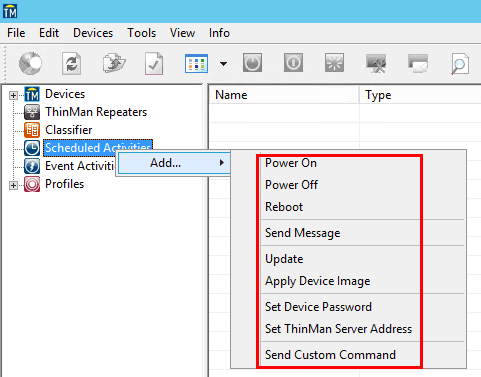481x377 pixels.
Task: Click the send message envelope toolbar icon
Action: tap(418, 63)
